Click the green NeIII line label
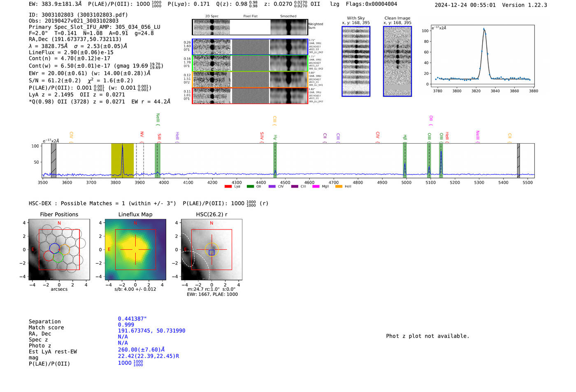 [158, 118]
